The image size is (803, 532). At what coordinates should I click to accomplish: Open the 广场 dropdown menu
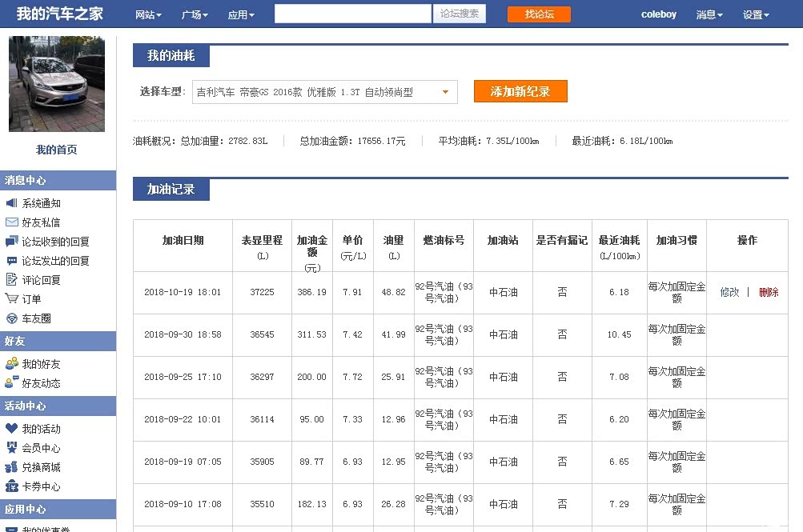195,14
